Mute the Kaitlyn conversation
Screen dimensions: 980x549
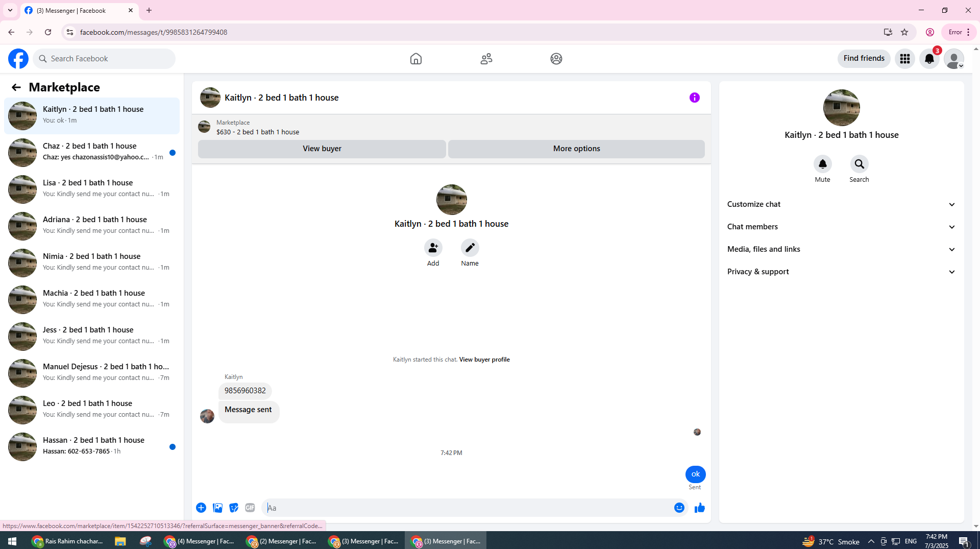[x=823, y=164]
